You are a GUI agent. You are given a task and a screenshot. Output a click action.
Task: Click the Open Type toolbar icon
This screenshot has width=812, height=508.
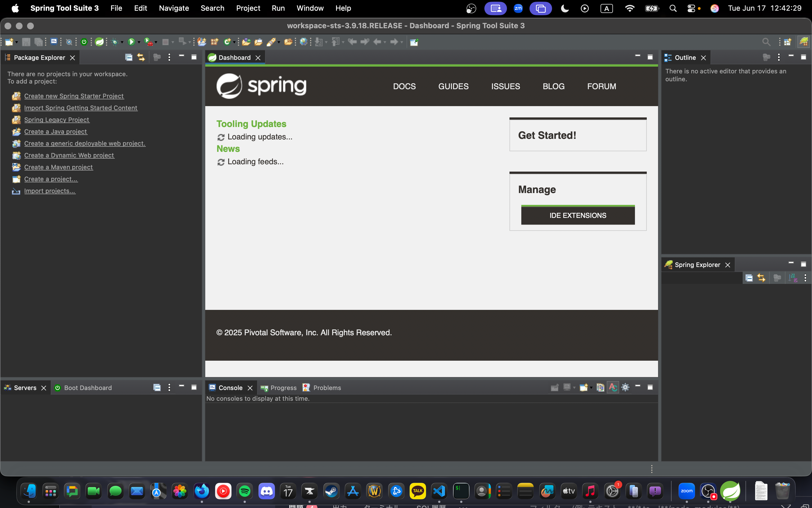[x=246, y=42]
